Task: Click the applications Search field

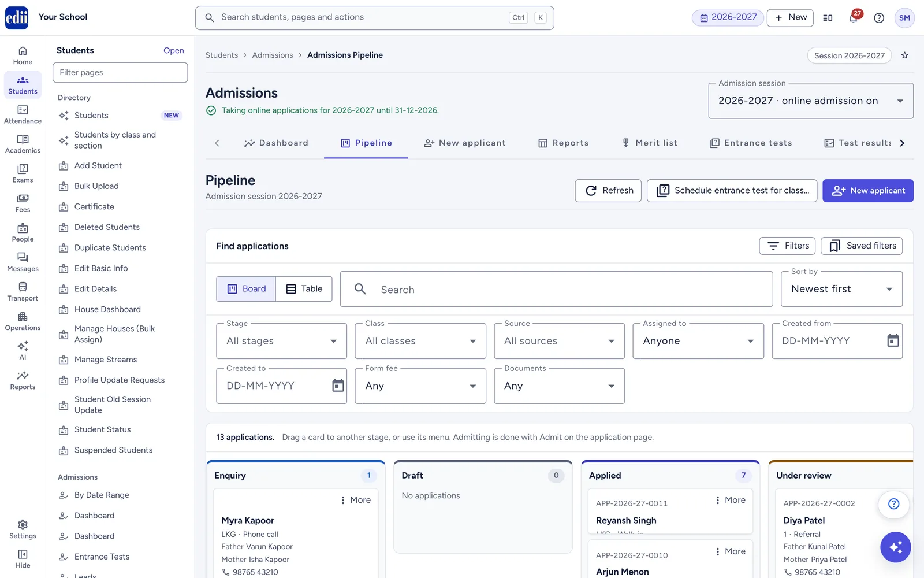Action: point(557,289)
